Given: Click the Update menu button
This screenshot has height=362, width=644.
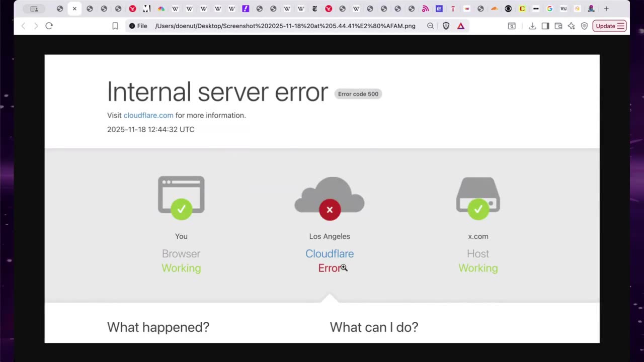Looking at the screenshot, I should [x=609, y=26].
